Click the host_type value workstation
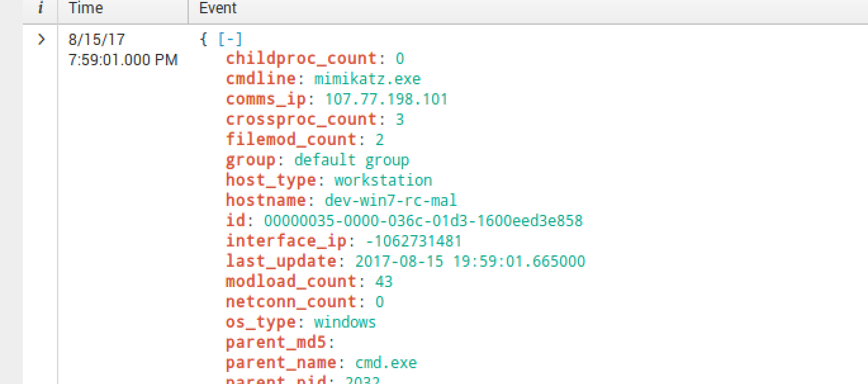Screen dimensions: 868x384 (x=383, y=181)
